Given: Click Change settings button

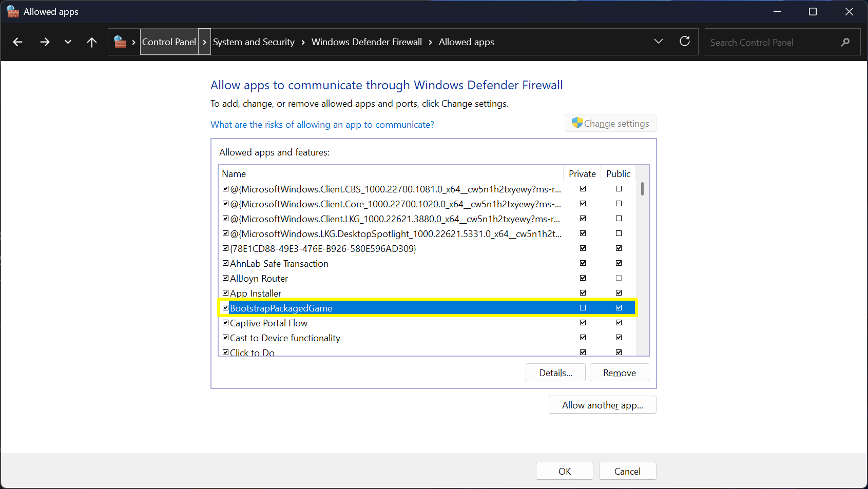Looking at the screenshot, I should pos(610,123).
